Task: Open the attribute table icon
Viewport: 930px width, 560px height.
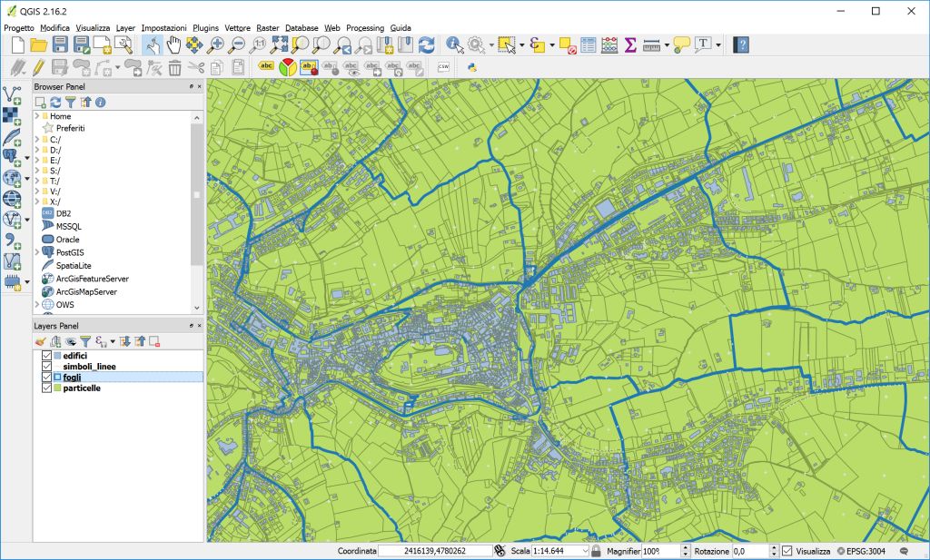Action: coord(589,45)
